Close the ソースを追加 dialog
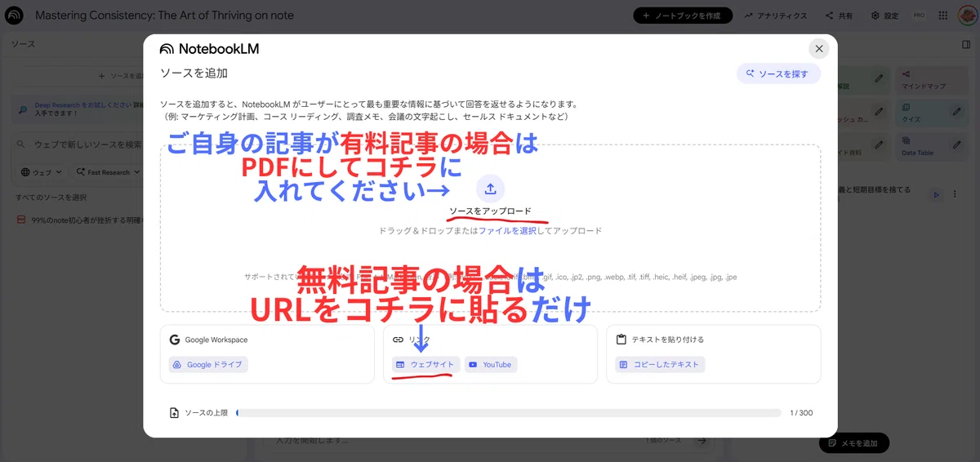980x462 pixels. point(819,49)
